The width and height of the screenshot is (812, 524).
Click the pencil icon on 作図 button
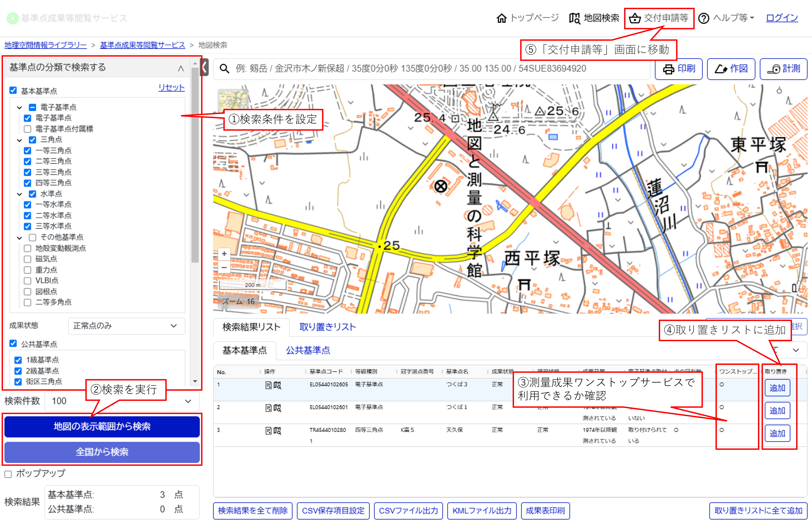point(721,69)
